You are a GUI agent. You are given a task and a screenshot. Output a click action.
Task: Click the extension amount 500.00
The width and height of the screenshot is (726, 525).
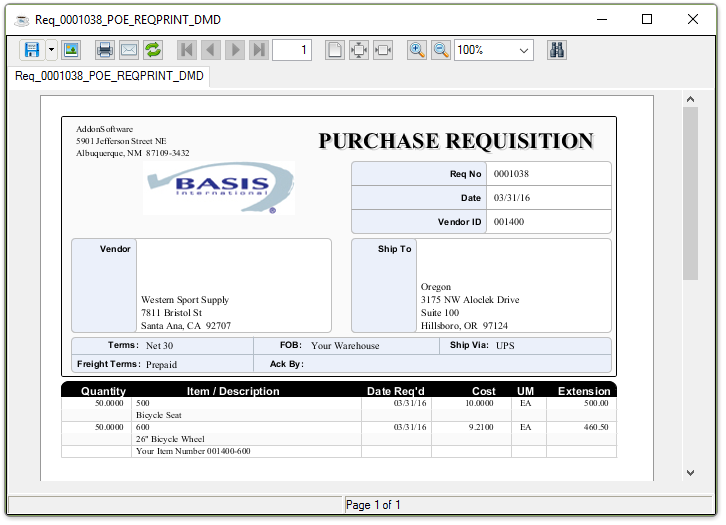596,403
